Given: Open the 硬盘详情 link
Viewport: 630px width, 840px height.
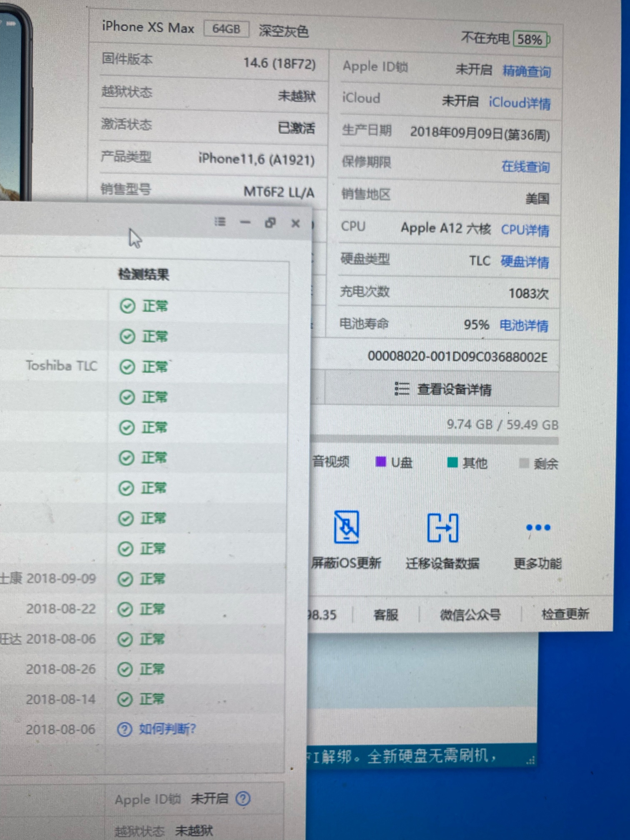Looking at the screenshot, I should [x=525, y=262].
